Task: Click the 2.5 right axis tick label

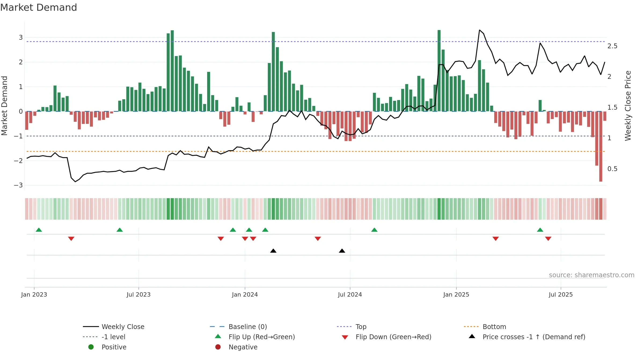Action: click(x=612, y=46)
